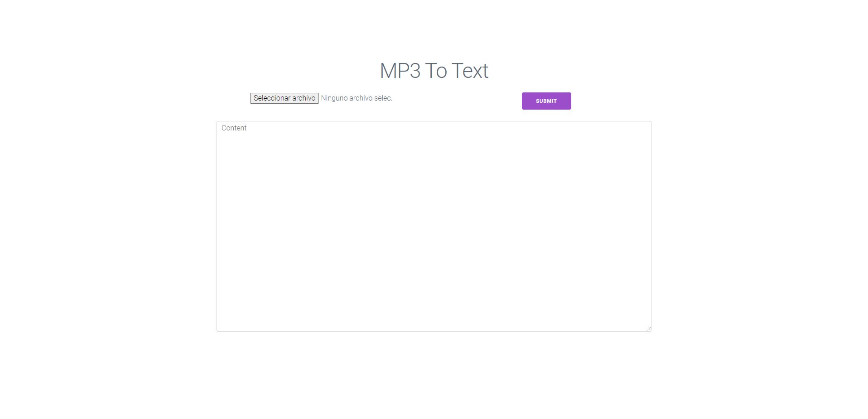Submit the form with the purple SUBMIT button
Screen dimensions: 868x419
(x=546, y=101)
